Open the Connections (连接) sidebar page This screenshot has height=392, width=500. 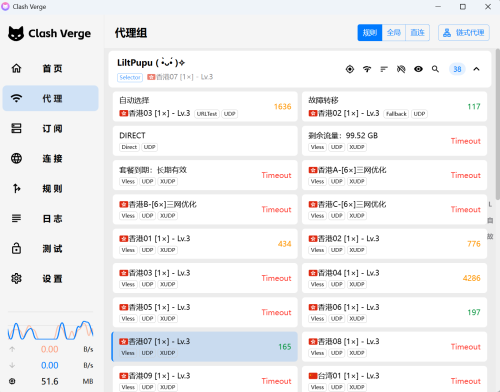(50, 158)
